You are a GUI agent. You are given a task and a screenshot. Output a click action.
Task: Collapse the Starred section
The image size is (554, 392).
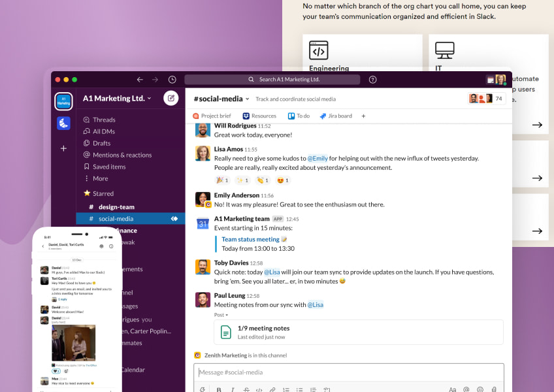99,193
